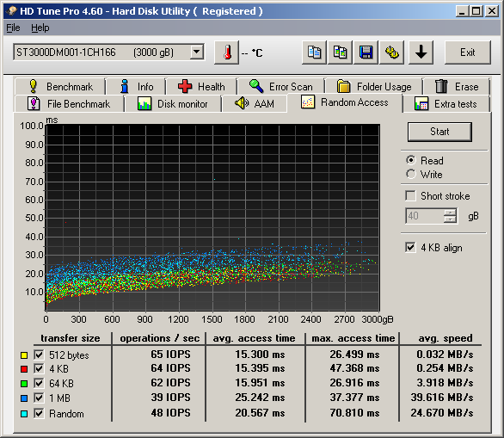The height and width of the screenshot is (438, 504).
Task: Decrease short stroke size spinner down
Action: [x=450, y=219]
